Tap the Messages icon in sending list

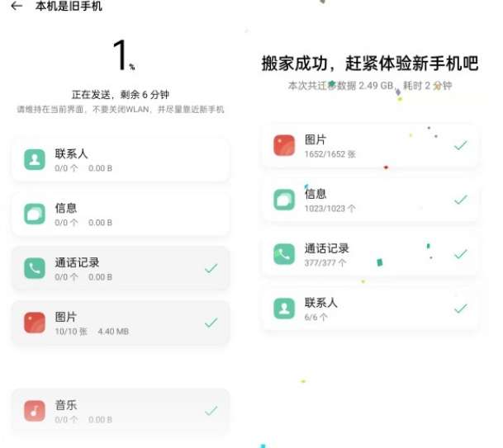pos(35,214)
